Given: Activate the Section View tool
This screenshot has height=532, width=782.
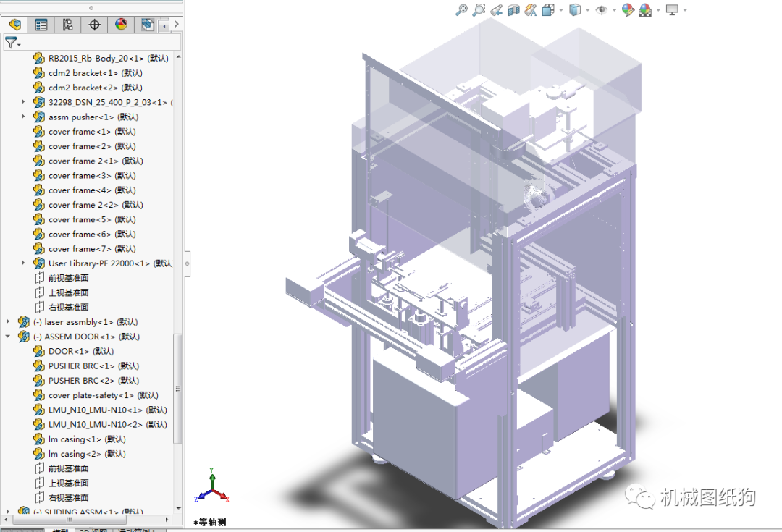Looking at the screenshot, I should pos(513,10).
